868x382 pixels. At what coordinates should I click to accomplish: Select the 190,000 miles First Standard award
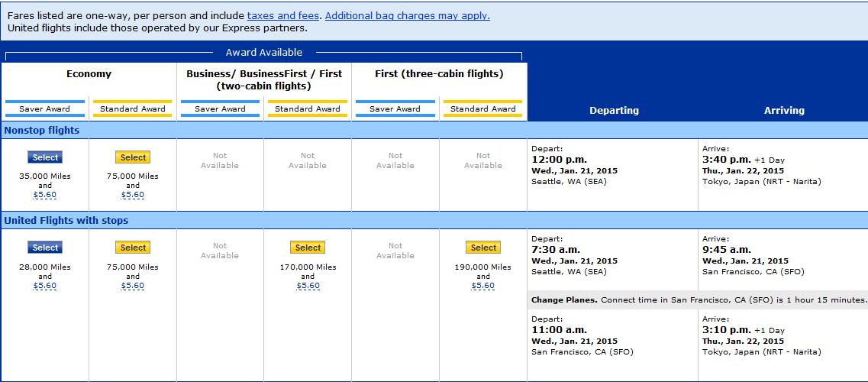point(483,248)
